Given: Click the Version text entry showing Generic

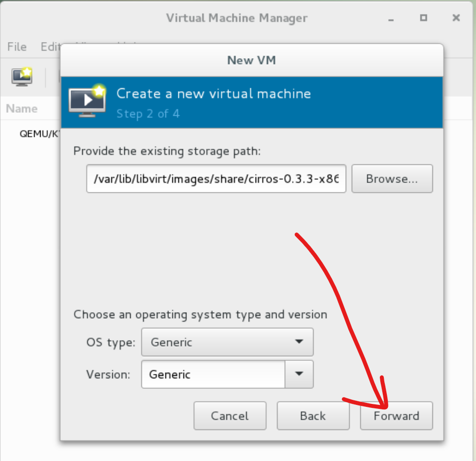Looking at the screenshot, I should 213,374.
